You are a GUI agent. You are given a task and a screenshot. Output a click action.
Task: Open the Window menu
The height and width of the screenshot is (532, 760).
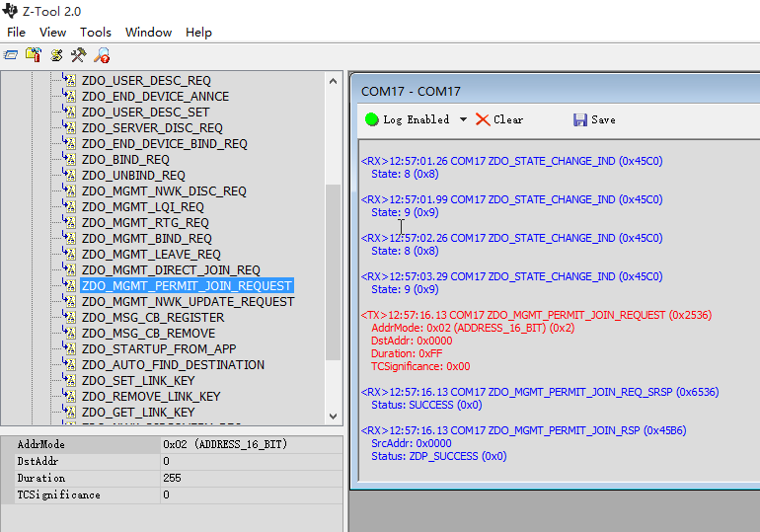coord(148,33)
